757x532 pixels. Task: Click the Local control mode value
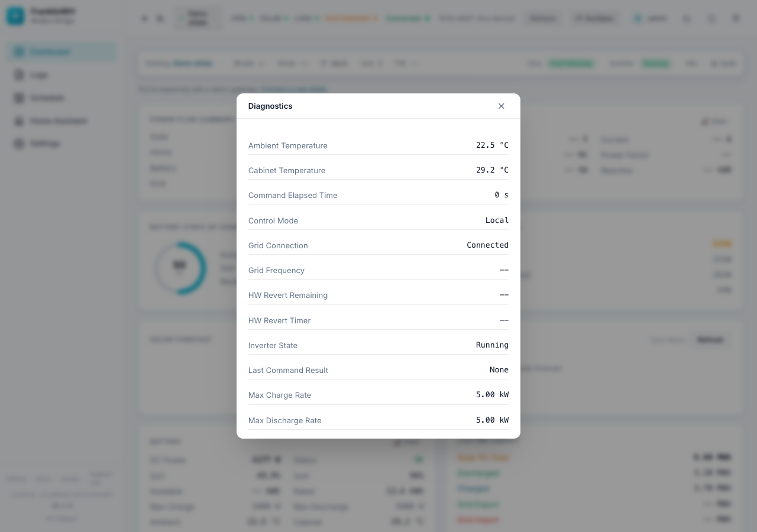point(497,220)
